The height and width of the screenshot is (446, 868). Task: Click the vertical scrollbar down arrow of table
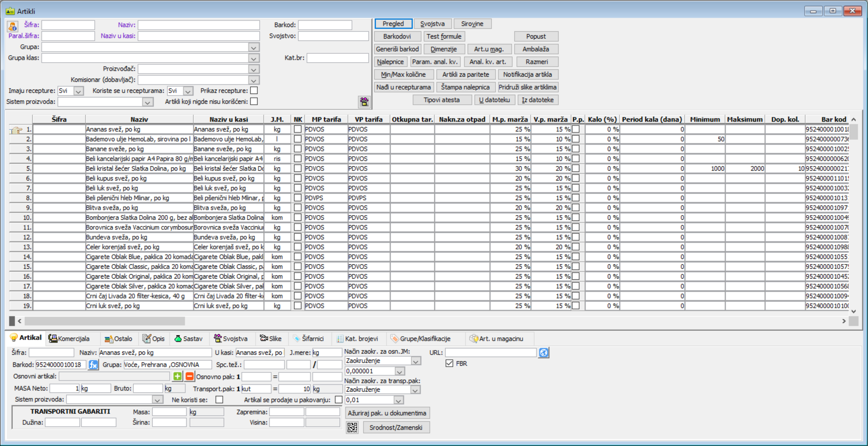tap(853, 311)
